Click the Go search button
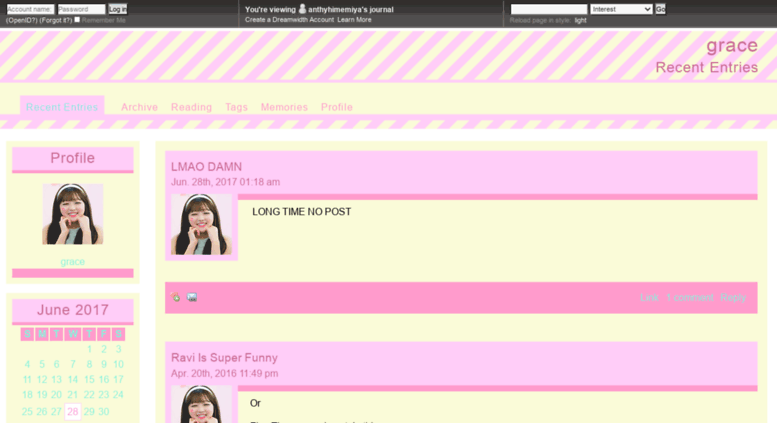This screenshot has height=423, width=777. 661,9
